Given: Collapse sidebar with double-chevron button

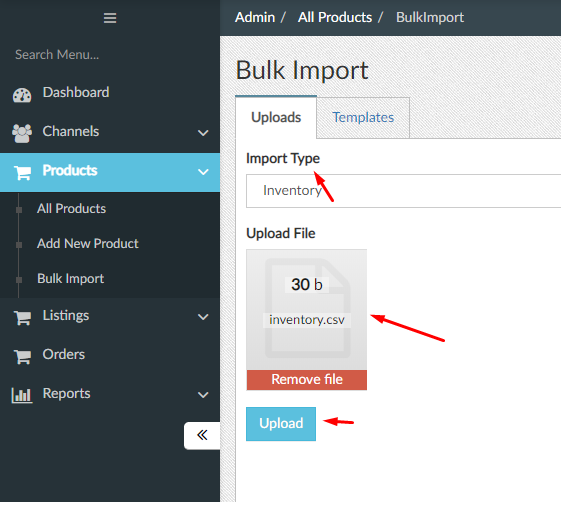Looking at the screenshot, I should coord(202,435).
